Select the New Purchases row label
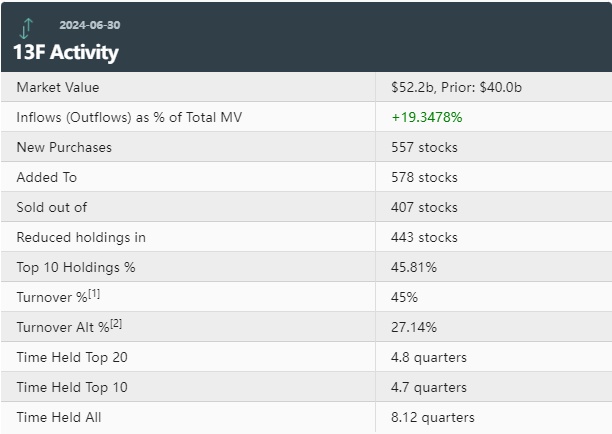 tap(64, 147)
